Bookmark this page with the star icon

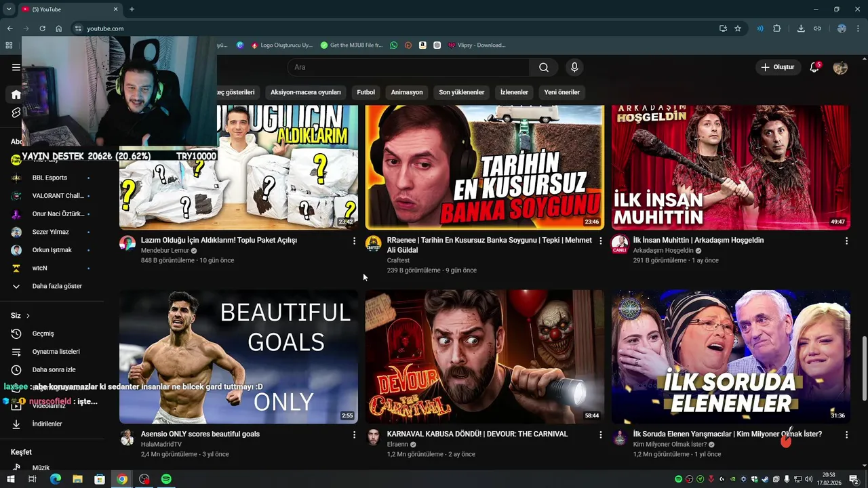pos(738,28)
